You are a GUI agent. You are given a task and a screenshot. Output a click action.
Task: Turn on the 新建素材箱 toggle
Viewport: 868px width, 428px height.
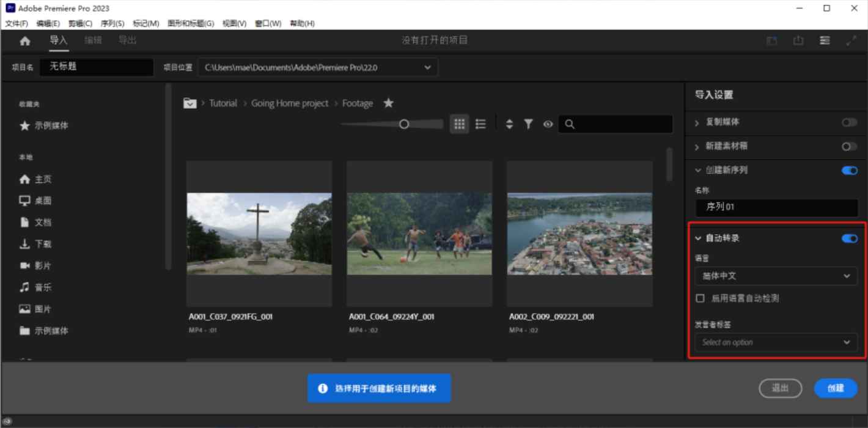click(x=848, y=146)
